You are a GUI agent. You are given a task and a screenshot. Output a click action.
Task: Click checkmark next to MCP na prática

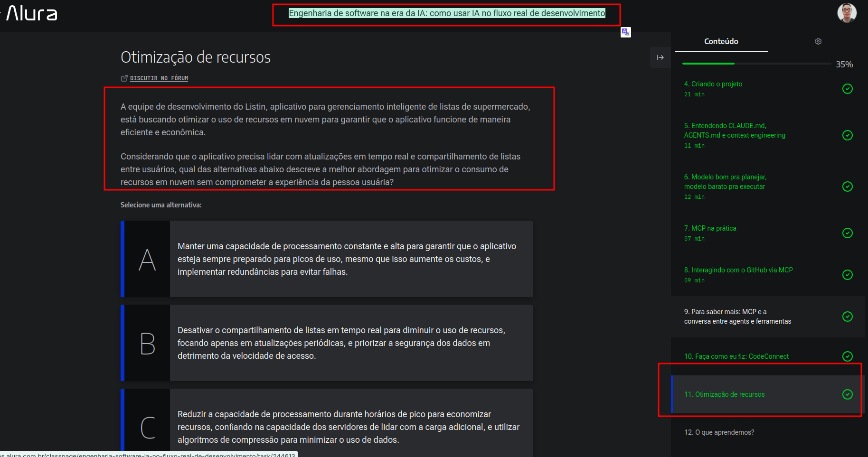tap(848, 233)
